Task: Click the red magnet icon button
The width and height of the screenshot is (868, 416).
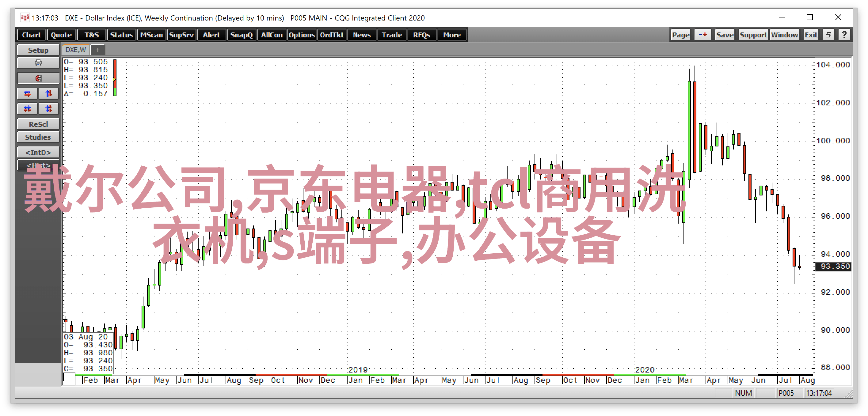Action: [38, 78]
